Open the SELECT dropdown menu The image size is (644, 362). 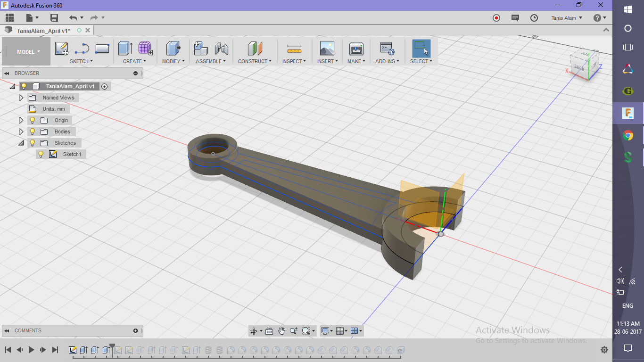point(421,61)
